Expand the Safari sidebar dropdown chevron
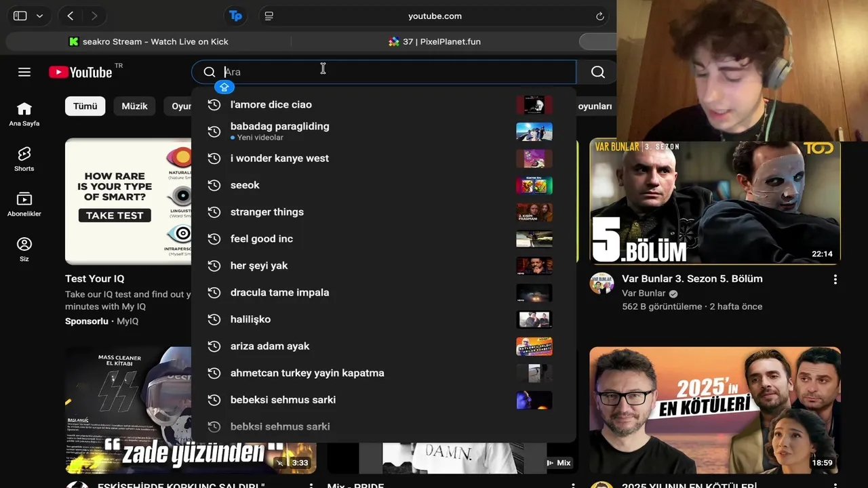The image size is (868, 488). (39, 16)
